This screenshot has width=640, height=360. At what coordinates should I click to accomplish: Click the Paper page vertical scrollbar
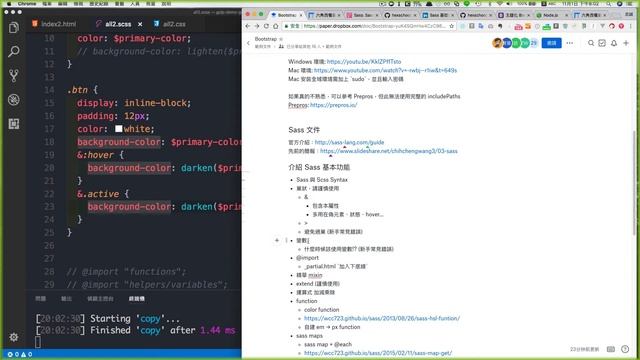pos(634,184)
